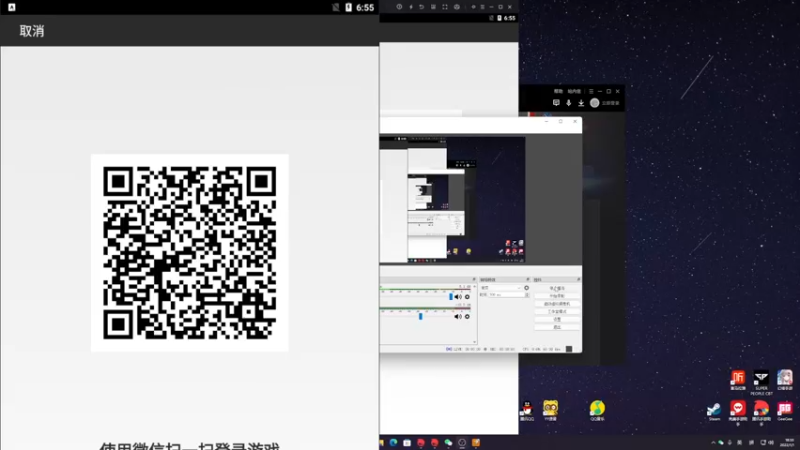The image size is (800, 450).
Task: Click the OBS Studio taskbar icon
Action: pos(462,443)
